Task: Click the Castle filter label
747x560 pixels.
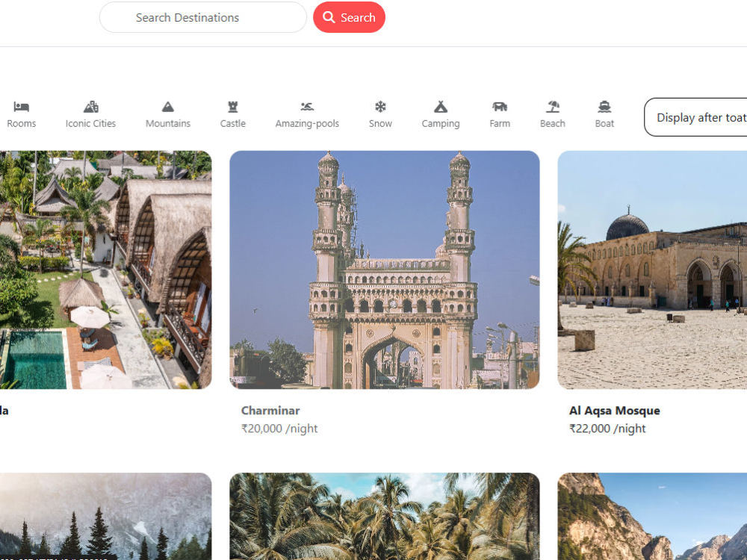Action: (x=232, y=123)
